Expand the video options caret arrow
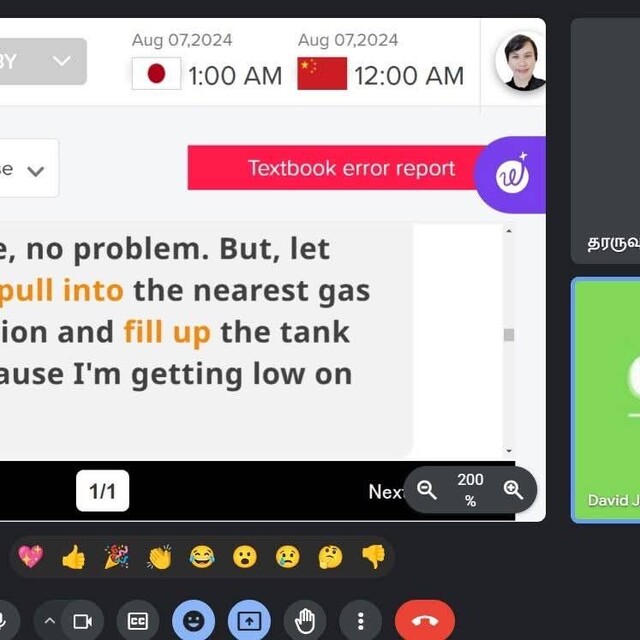This screenshot has width=640, height=640. click(x=49, y=622)
